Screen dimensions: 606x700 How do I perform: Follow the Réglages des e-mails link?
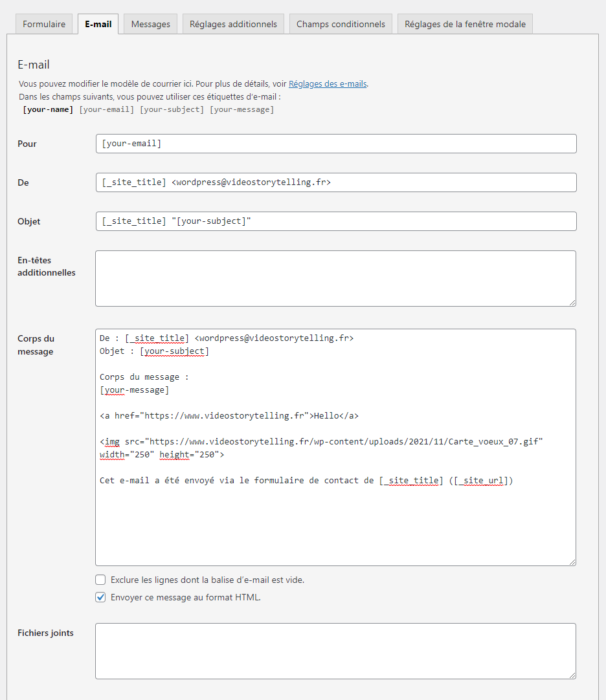(x=328, y=84)
